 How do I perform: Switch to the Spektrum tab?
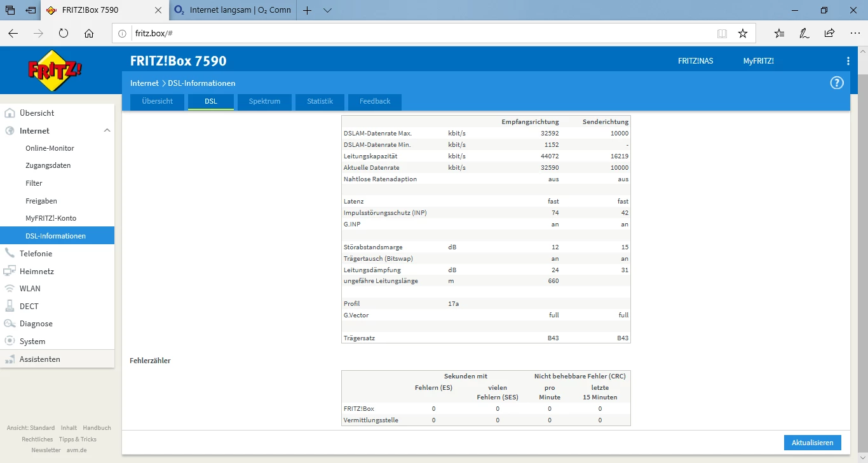pos(264,101)
